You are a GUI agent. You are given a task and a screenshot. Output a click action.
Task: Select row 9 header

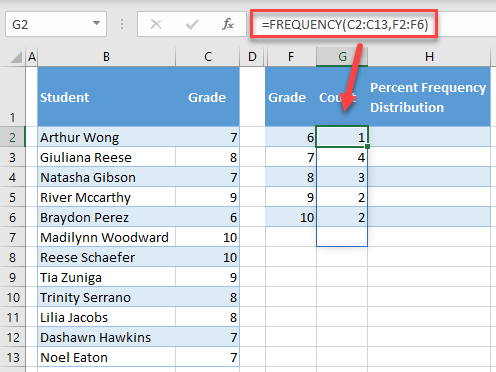pyautogui.click(x=12, y=277)
